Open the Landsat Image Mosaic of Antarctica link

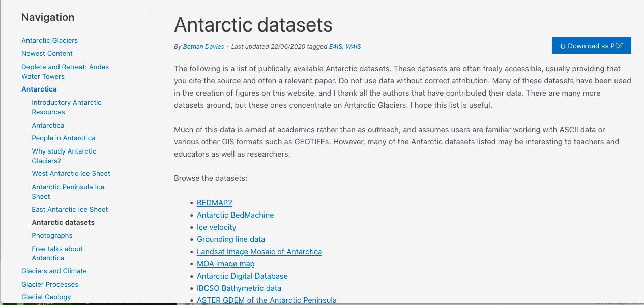point(259,252)
